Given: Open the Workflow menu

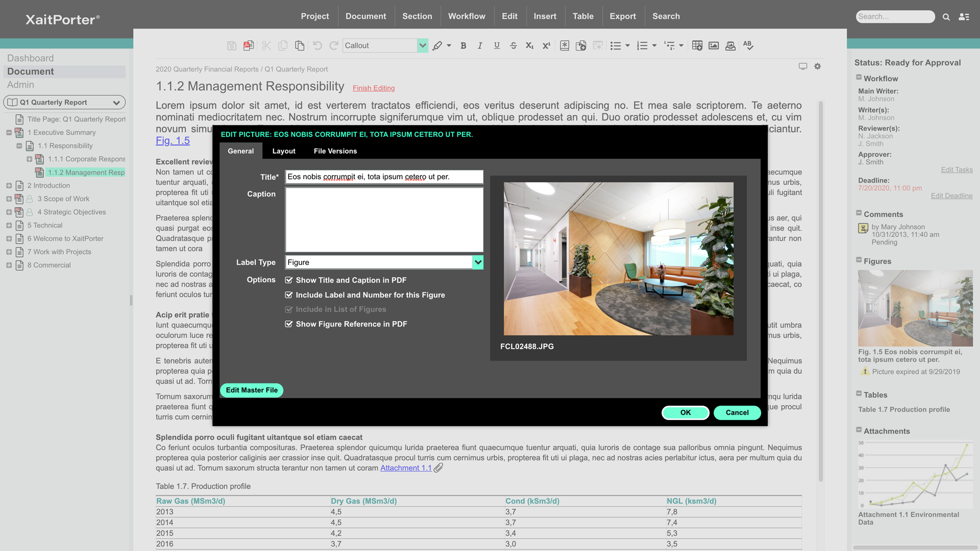Looking at the screenshot, I should coord(467,16).
